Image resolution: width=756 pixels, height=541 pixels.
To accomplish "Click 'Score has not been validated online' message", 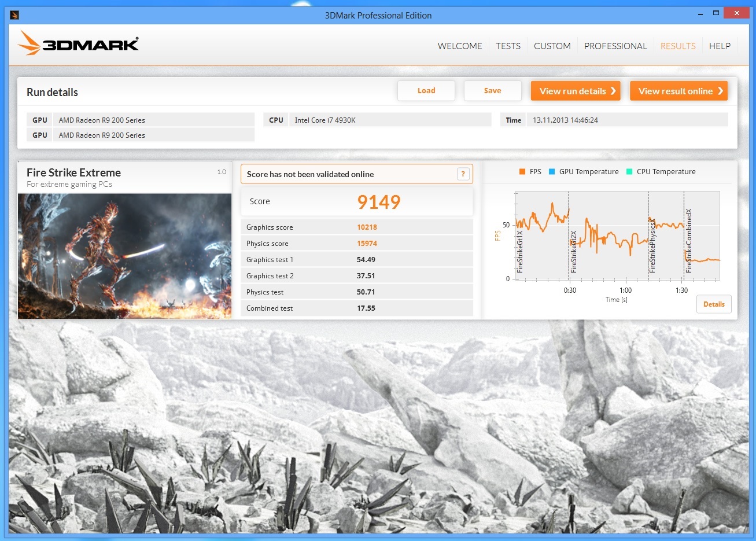I will (x=310, y=174).
